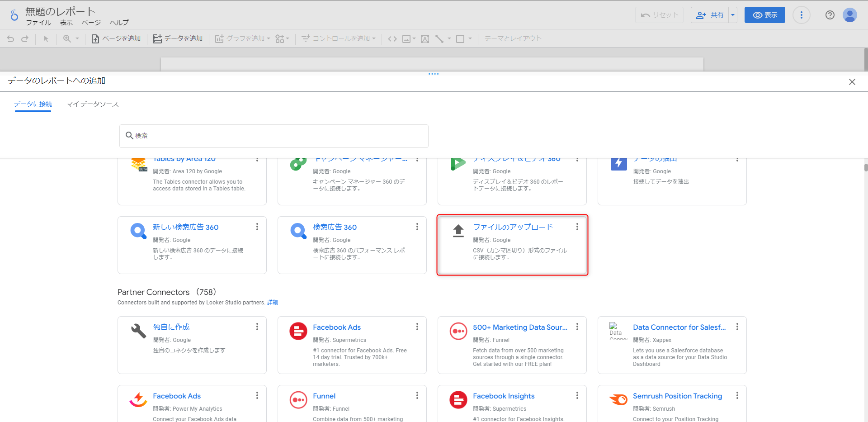This screenshot has width=868, height=422.
Task: Open the Facebook Insights connector title
Action: (504, 396)
